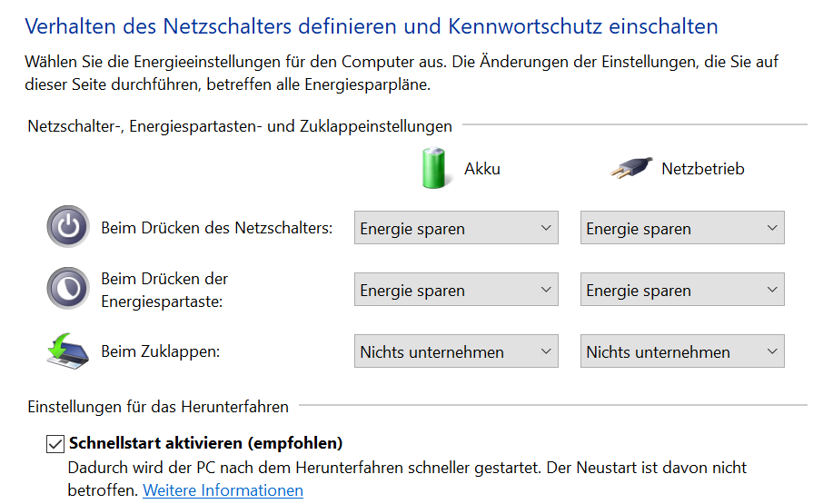
Task: Click Beim Zuklappen label text
Action: (x=161, y=351)
